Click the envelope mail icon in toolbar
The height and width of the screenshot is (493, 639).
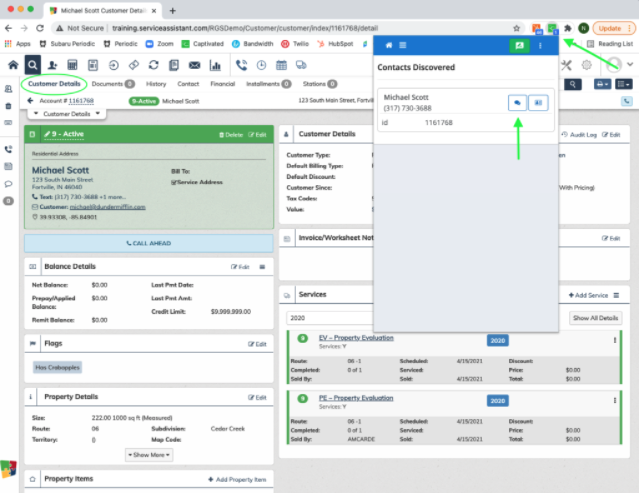point(192,65)
